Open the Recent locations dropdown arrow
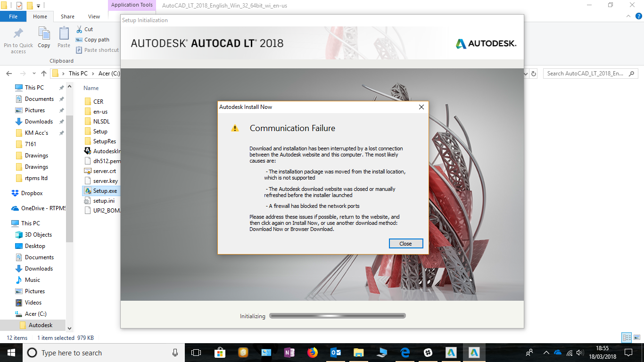Image resolution: width=644 pixels, height=362 pixels. [34, 74]
